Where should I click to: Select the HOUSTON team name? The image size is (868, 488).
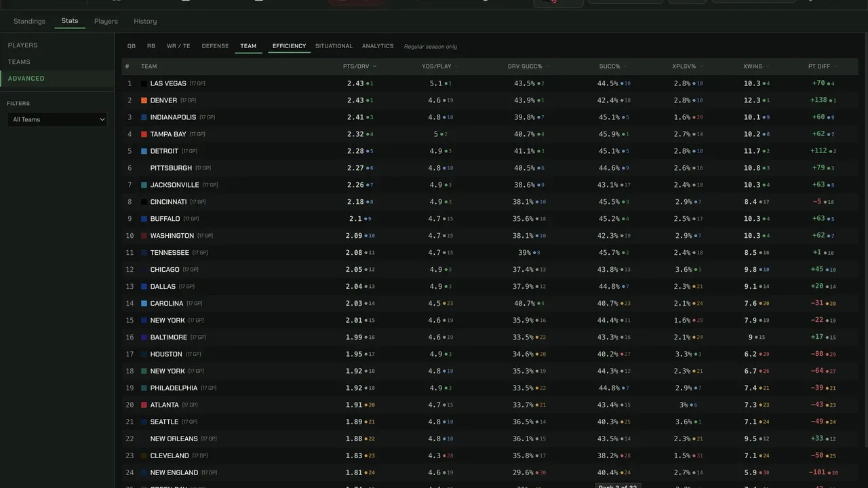tap(166, 354)
